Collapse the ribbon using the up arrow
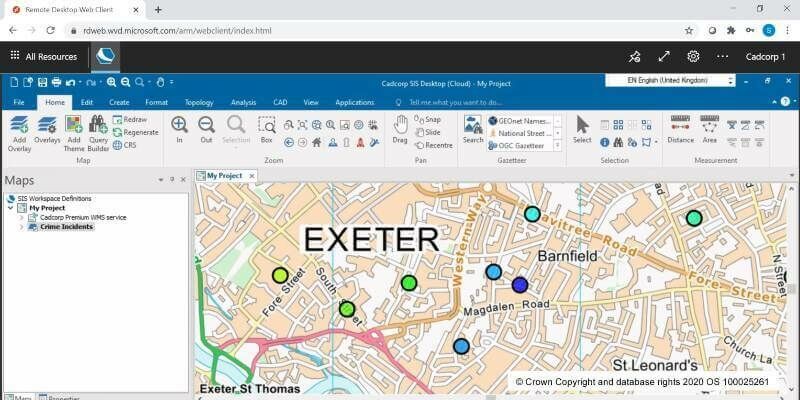 pos(775,102)
